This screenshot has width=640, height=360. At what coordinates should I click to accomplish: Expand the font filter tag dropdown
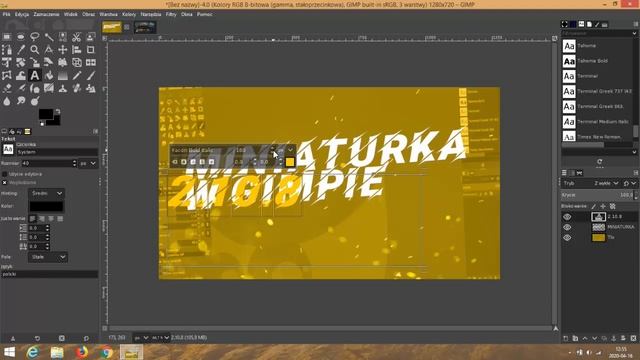coord(634,33)
